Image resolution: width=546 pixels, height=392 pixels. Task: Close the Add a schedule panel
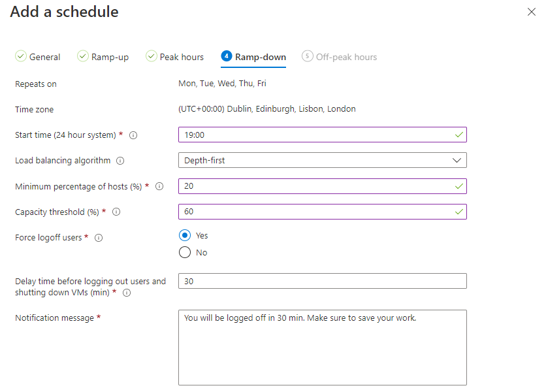(532, 12)
